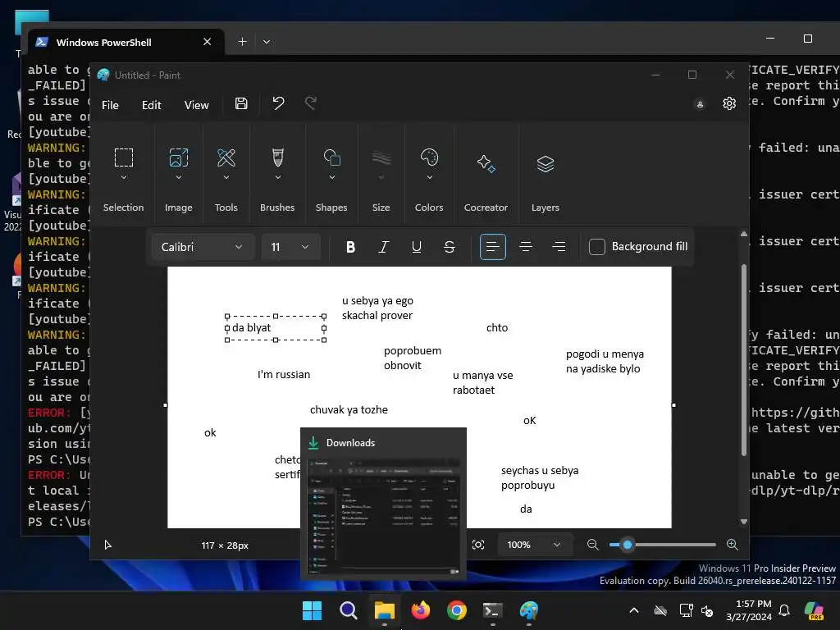Open the Paint account profile icon

[x=700, y=104]
